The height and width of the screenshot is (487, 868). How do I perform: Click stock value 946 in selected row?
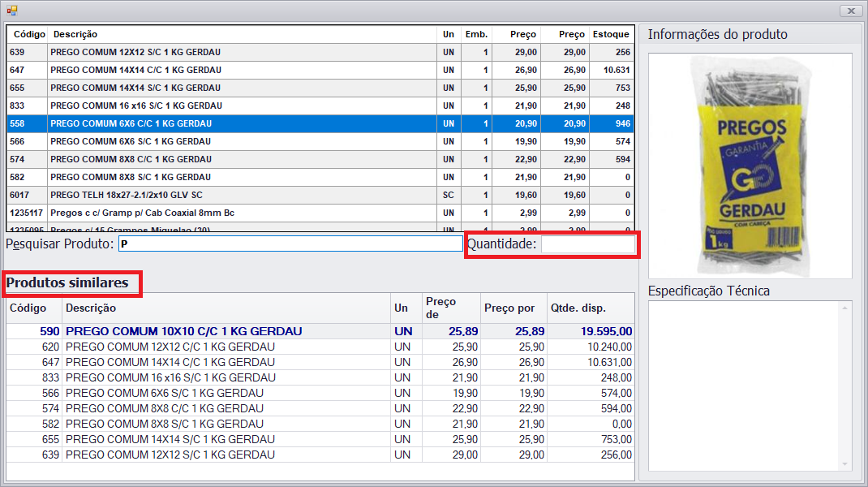623,123
